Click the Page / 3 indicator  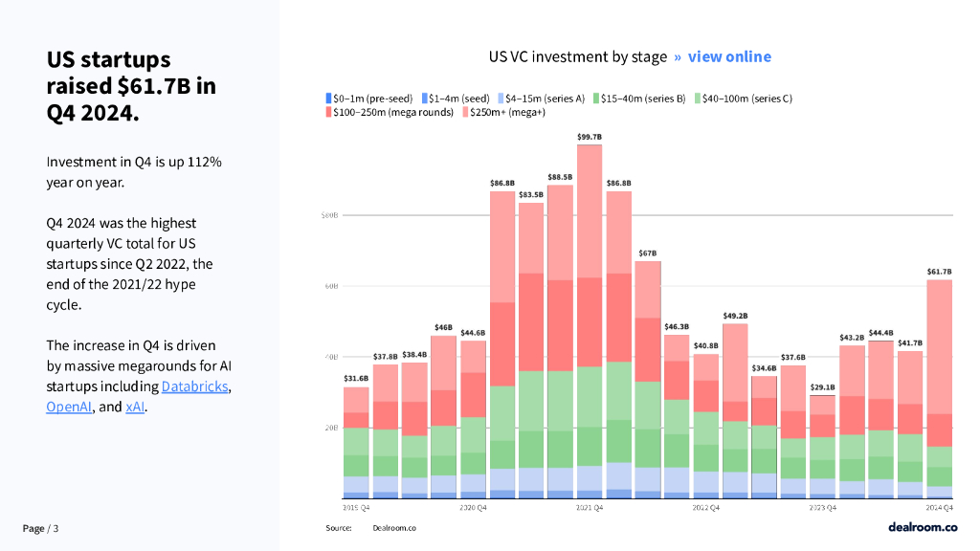[x=40, y=528]
